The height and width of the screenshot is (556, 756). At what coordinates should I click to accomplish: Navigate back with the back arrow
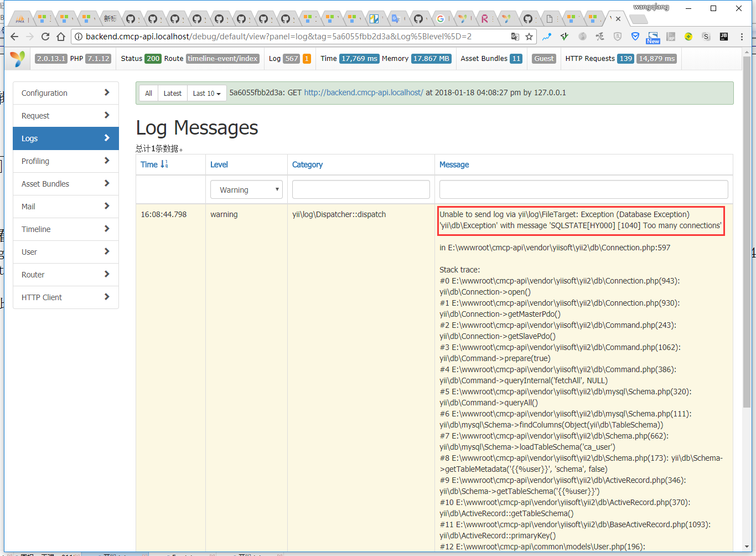click(14, 37)
